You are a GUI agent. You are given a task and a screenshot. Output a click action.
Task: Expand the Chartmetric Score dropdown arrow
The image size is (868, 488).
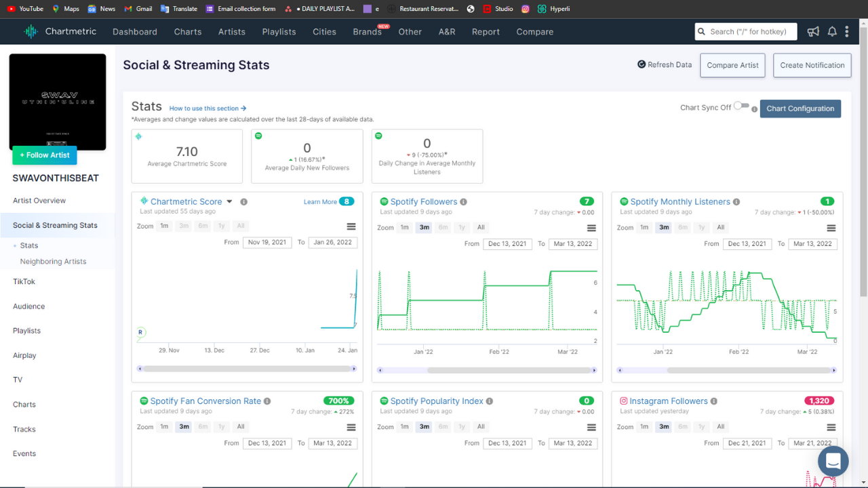[229, 202]
